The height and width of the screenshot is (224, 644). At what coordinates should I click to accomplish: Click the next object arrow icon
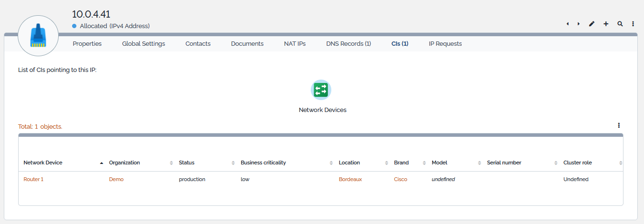coord(579,24)
